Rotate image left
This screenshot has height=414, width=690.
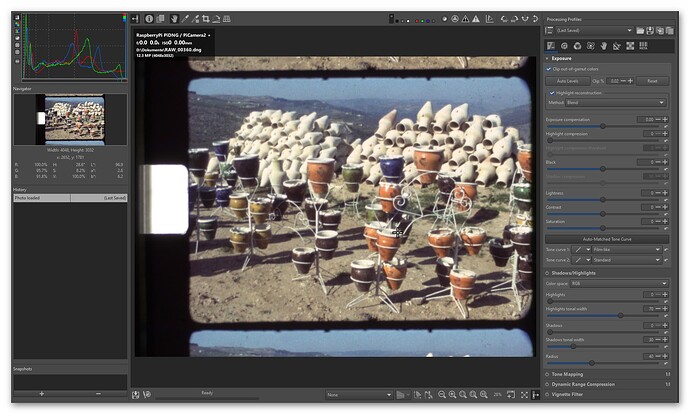[504, 19]
